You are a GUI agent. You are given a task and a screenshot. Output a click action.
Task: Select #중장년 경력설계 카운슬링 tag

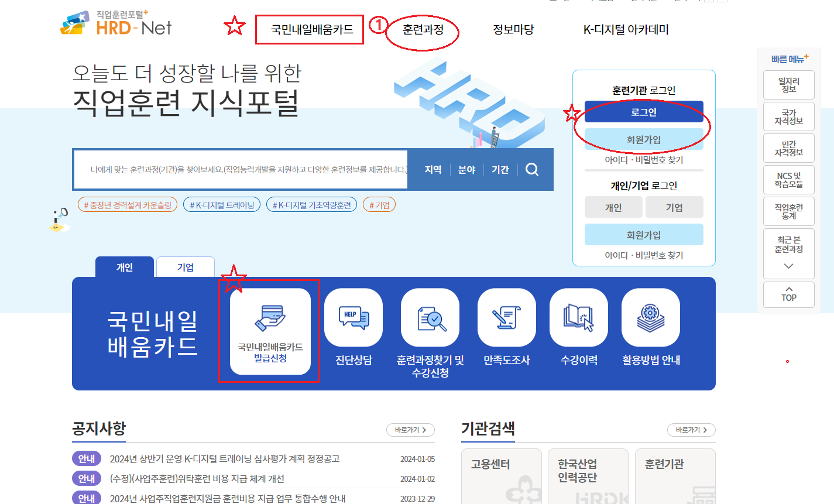(x=128, y=205)
